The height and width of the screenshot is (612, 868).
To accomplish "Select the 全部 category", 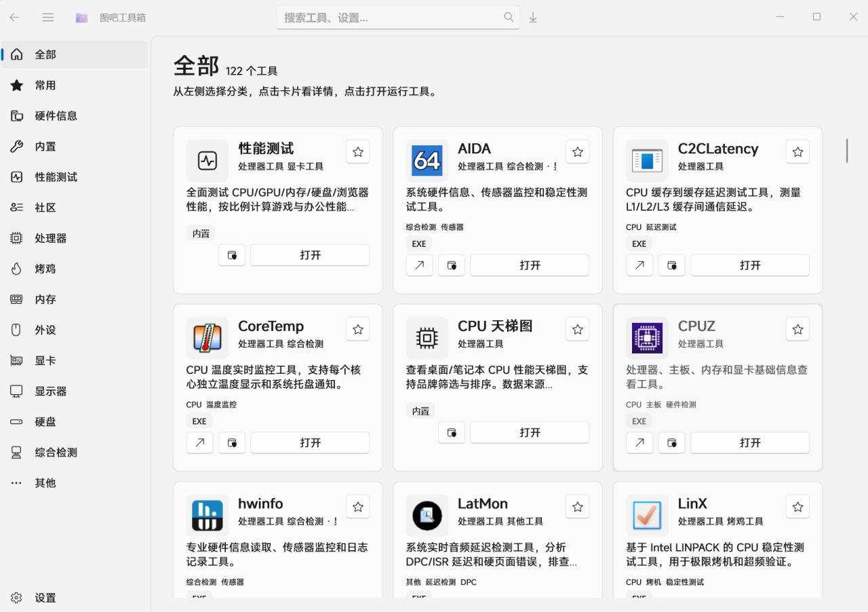I will tap(75, 54).
